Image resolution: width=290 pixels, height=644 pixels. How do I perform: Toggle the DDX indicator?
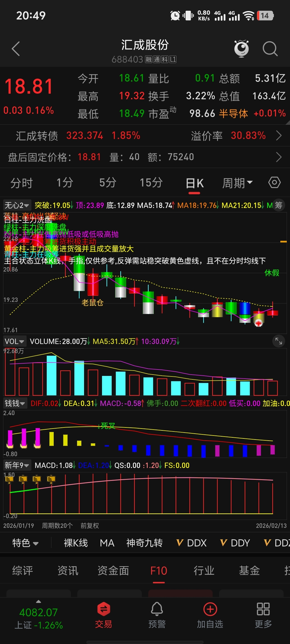pos(191,543)
